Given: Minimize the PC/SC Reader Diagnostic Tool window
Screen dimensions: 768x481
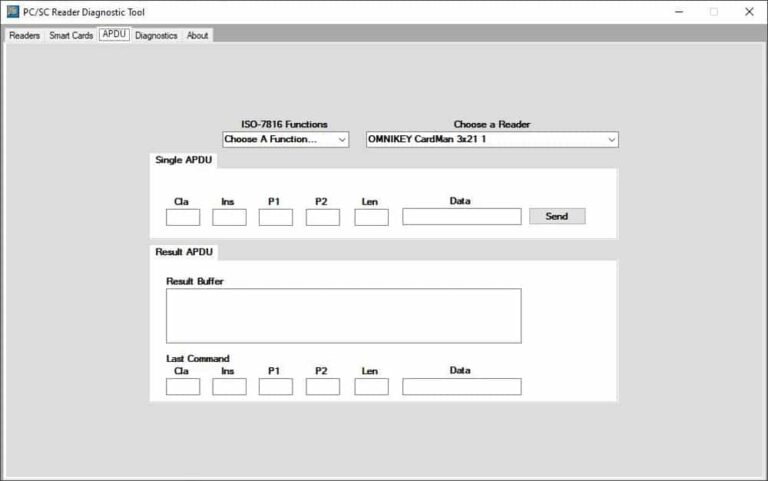Looking at the screenshot, I should (679, 12).
